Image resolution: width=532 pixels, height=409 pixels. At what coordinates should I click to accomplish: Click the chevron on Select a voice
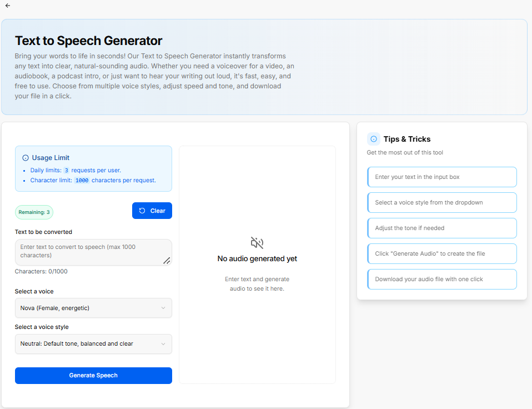click(x=163, y=308)
